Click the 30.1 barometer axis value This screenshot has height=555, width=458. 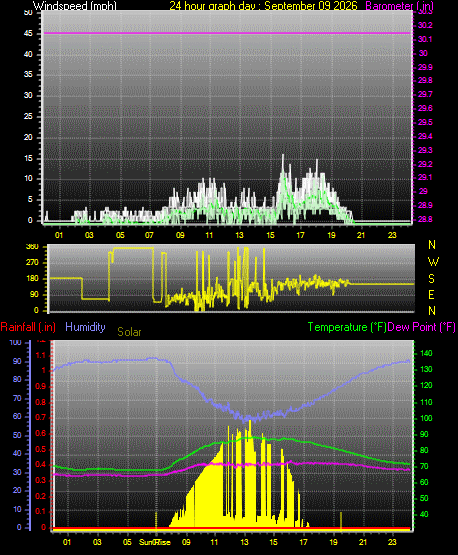[x=425, y=39]
